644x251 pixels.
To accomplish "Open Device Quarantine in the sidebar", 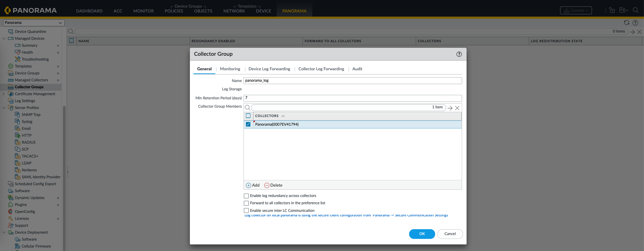I will coord(30,32).
